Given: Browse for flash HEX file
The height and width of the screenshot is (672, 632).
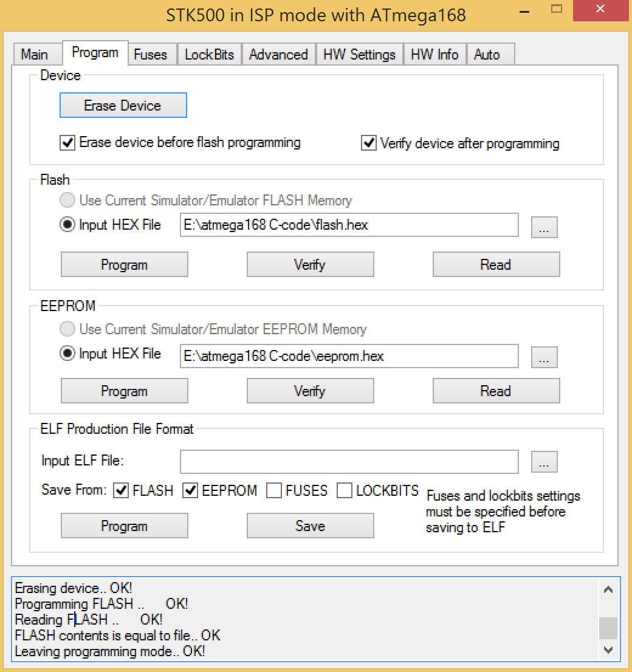Looking at the screenshot, I should [544, 227].
